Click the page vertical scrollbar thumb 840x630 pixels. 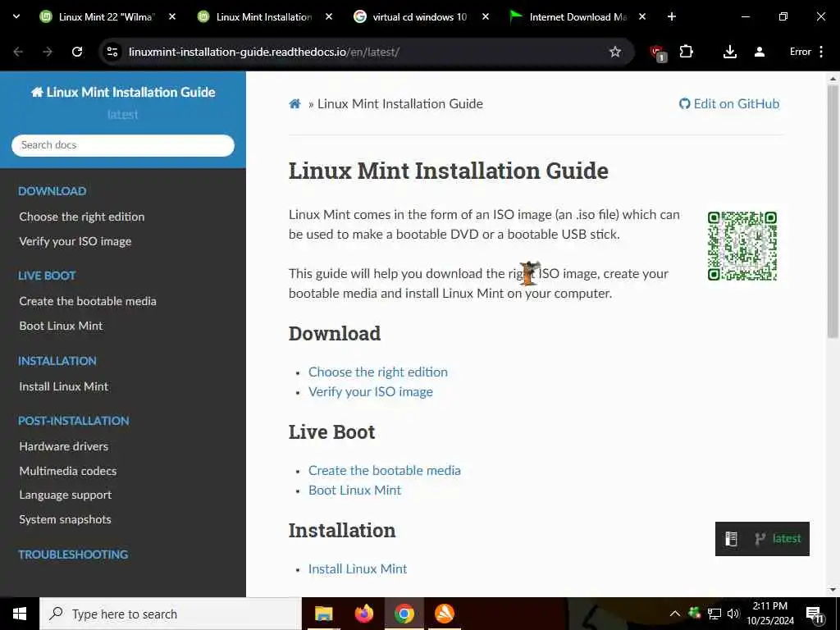coord(833,212)
